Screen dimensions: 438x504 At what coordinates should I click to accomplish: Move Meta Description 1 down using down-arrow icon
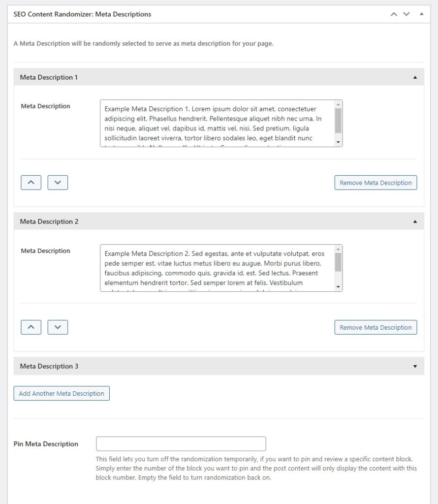click(58, 182)
